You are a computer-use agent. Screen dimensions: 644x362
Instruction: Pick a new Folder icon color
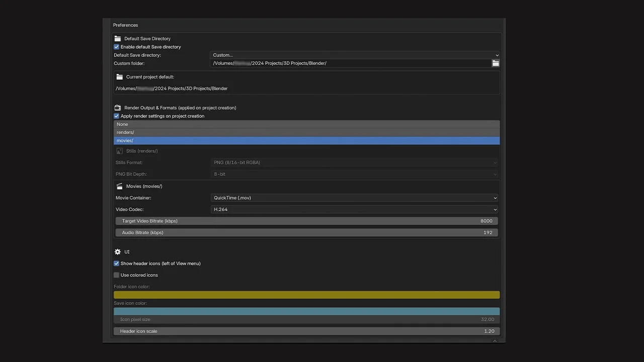click(x=306, y=295)
